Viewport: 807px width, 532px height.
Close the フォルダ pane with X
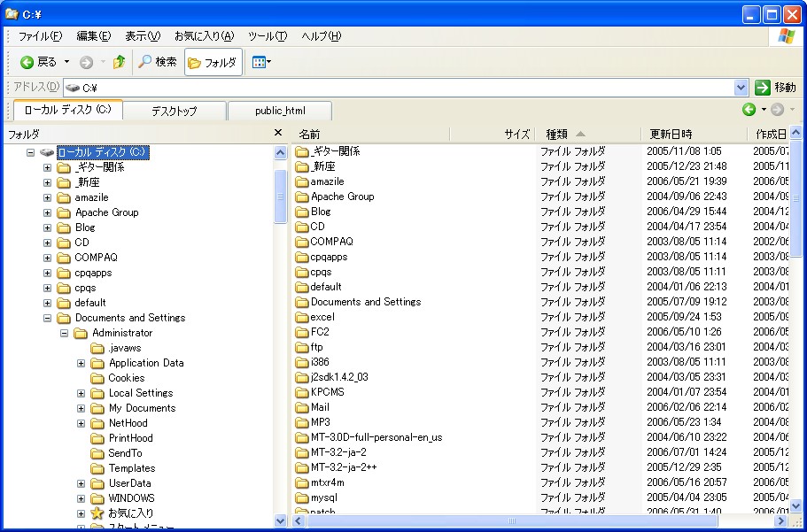278,133
